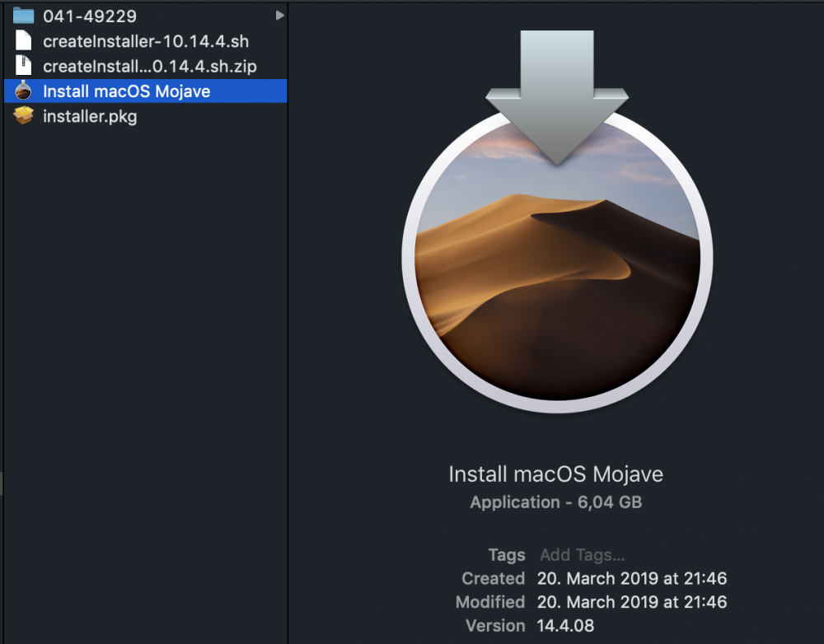Click the large Mojave installer preview image
The image size is (824, 644).
coord(557,222)
